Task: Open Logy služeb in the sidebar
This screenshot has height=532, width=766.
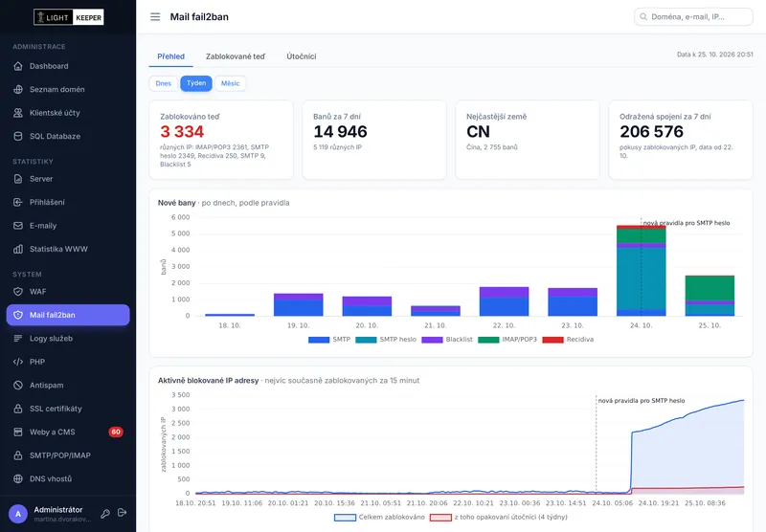Action: tap(68, 338)
